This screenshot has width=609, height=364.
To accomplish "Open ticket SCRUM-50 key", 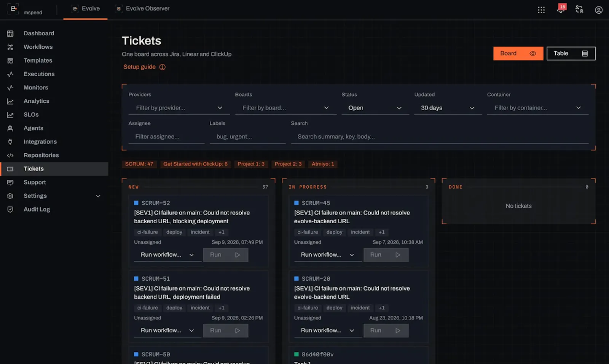I will pyautogui.click(x=156, y=354).
